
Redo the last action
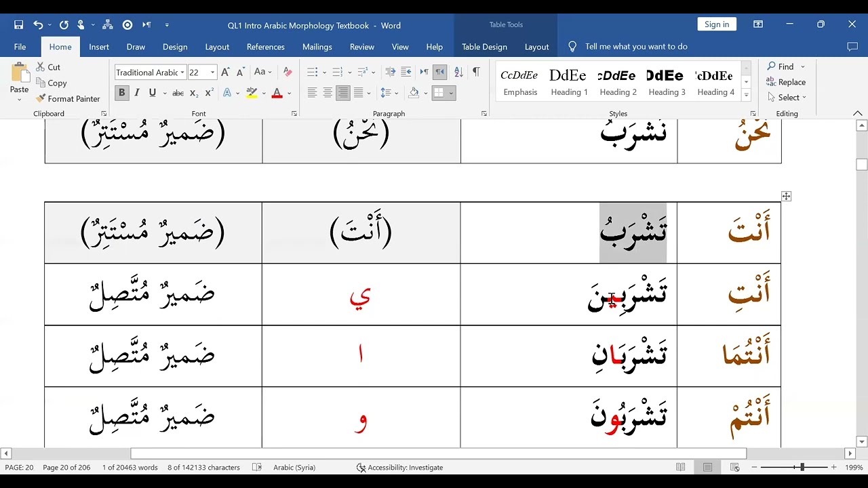[64, 25]
